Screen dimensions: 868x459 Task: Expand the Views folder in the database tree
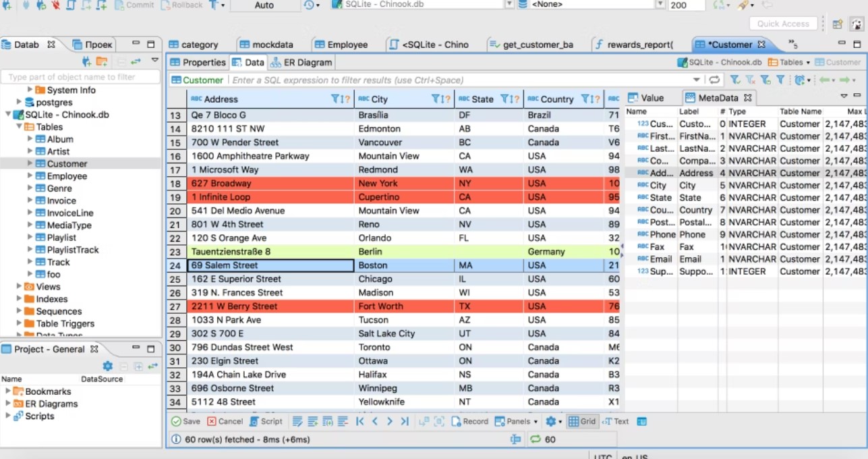coord(20,287)
